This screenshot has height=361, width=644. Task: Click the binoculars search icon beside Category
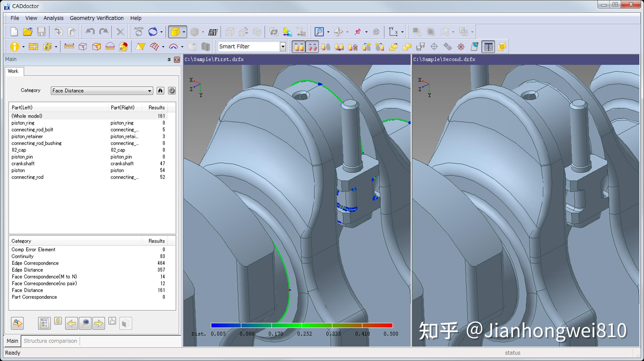click(160, 91)
